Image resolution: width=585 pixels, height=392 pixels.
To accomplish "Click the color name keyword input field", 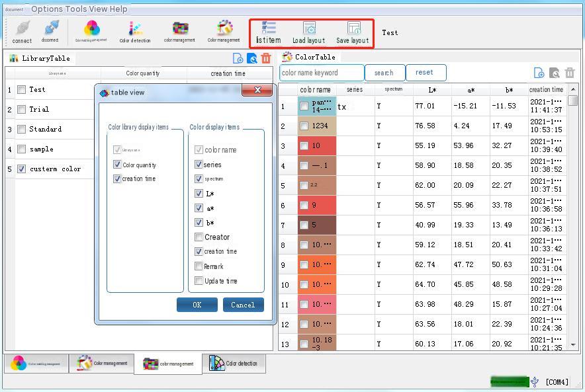I will pos(322,73).
